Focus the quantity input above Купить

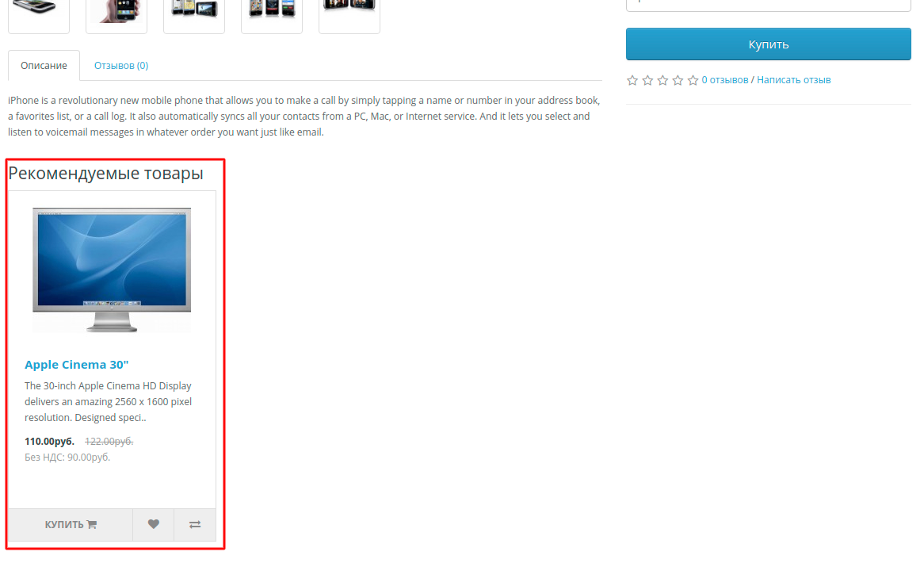point(768,4)
